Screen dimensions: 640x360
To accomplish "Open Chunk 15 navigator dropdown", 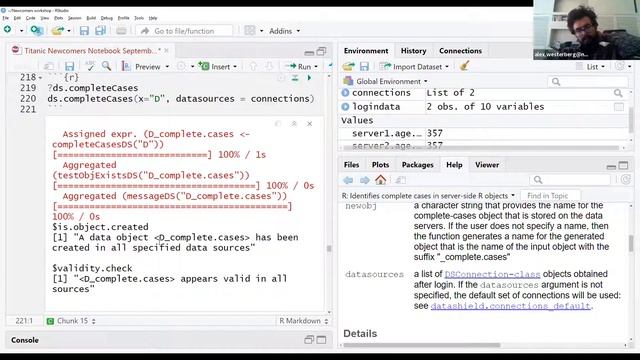I will tap(72, 321).
